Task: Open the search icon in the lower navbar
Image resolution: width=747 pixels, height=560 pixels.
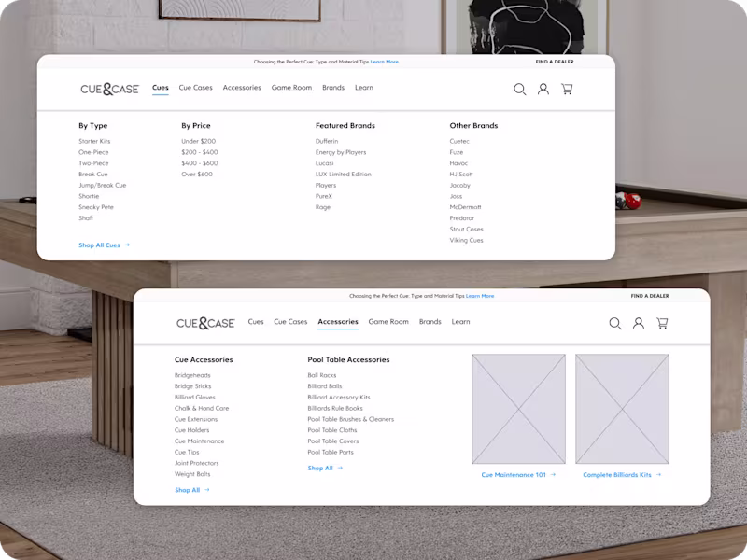Action: tap(615, 323)
